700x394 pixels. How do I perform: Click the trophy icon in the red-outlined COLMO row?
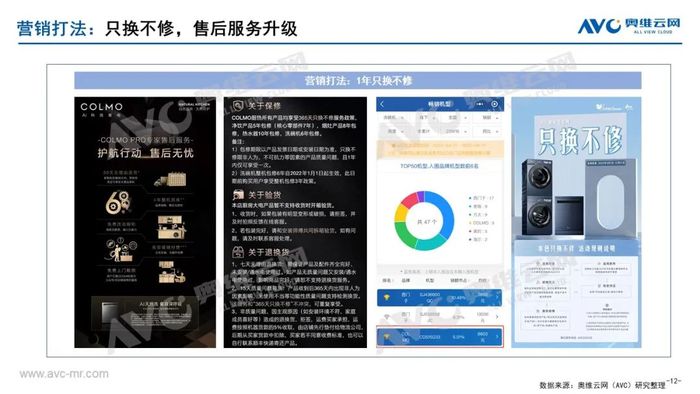point(387,337)
